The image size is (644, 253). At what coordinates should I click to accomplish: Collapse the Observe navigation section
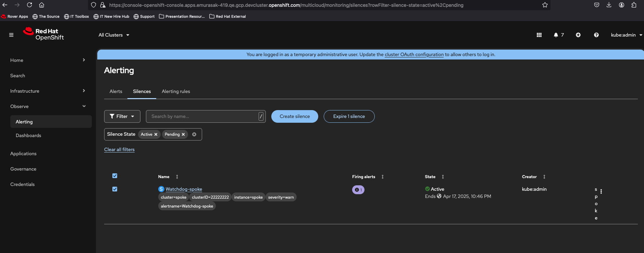tap(48, 106)
